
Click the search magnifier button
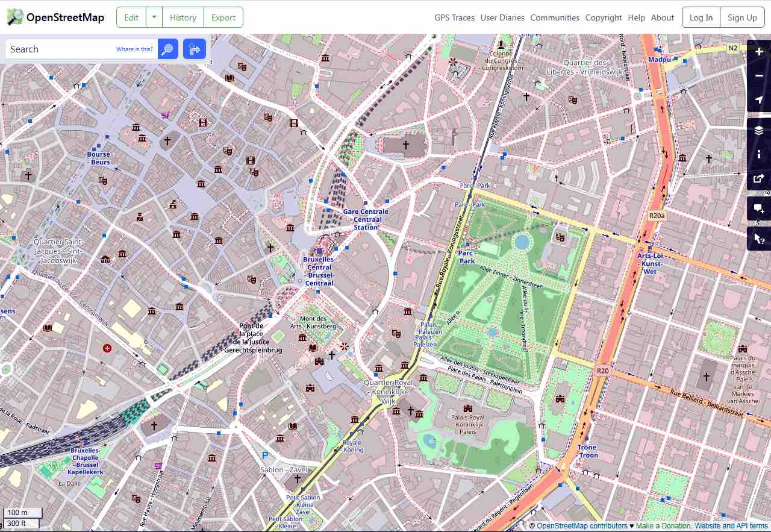(168, 49)
